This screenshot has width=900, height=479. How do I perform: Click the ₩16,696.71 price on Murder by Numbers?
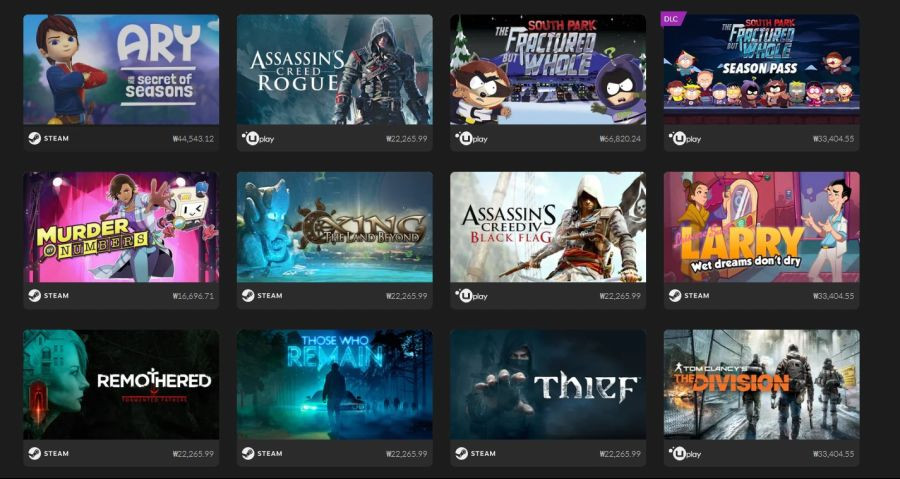193,296
